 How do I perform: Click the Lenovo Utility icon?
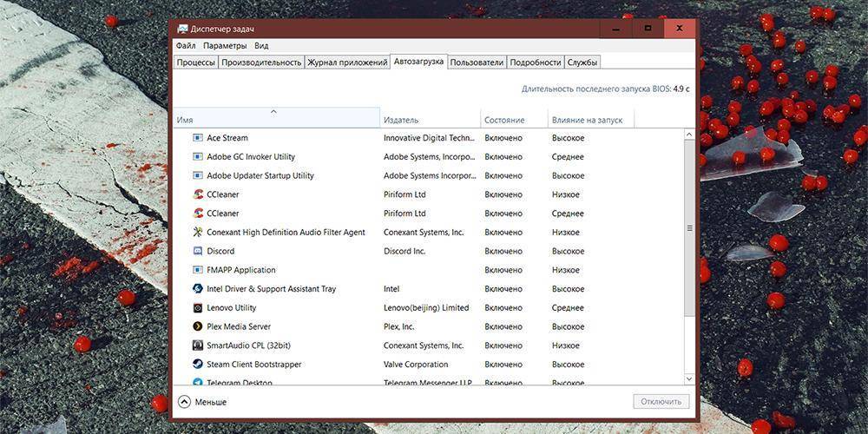[198, 308]
